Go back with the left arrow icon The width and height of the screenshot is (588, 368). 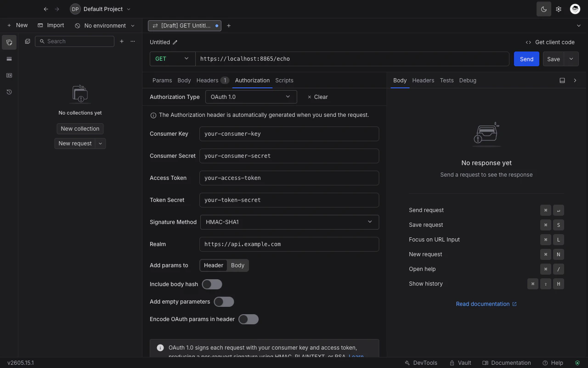46,9
